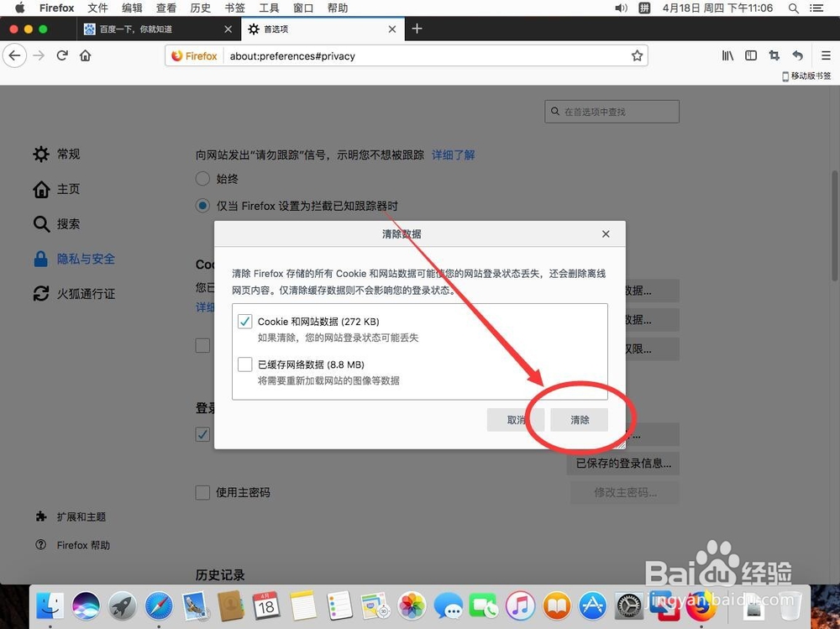Open 火狐通行证 from the sidebar
The width and height of the screenshot is (840, 629).
tap(40, 293)
